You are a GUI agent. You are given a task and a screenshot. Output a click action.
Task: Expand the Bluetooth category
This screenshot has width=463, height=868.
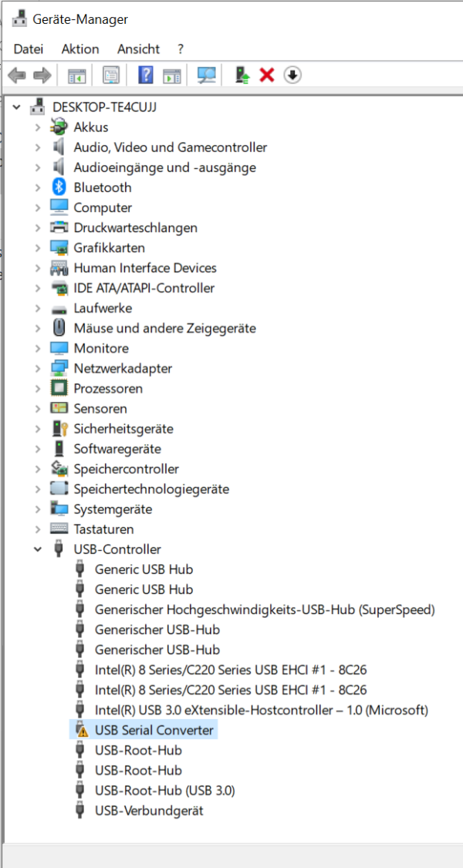coord(37,187)
